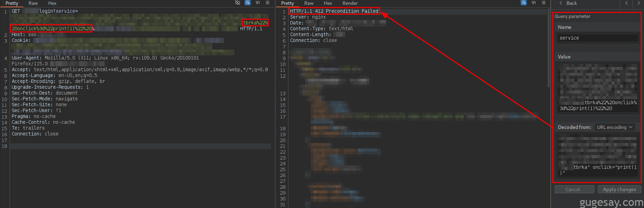Viewport: 644px width, 208px height.
Task: Click the Name field containing 'service'
Action: pos(597,38)
